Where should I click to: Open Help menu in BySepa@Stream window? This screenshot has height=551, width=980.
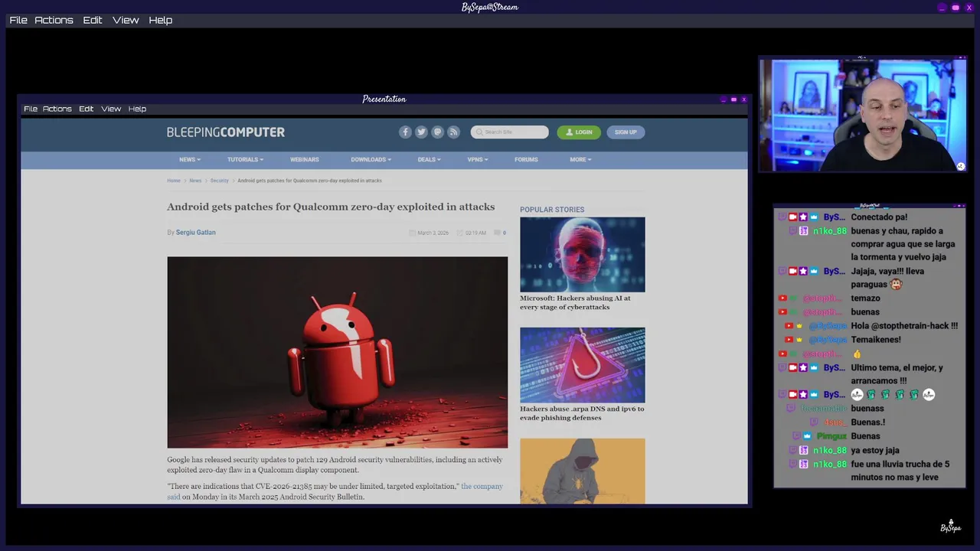160,20
